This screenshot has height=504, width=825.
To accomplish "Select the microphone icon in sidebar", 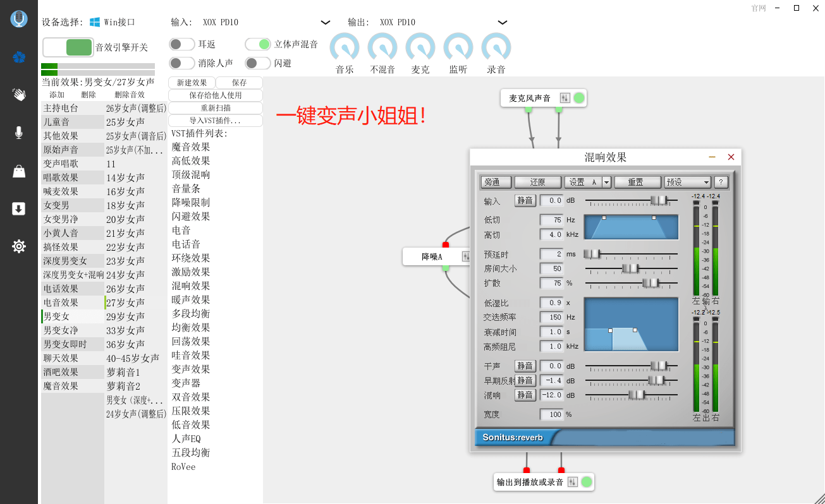I will tap(19, 133).
